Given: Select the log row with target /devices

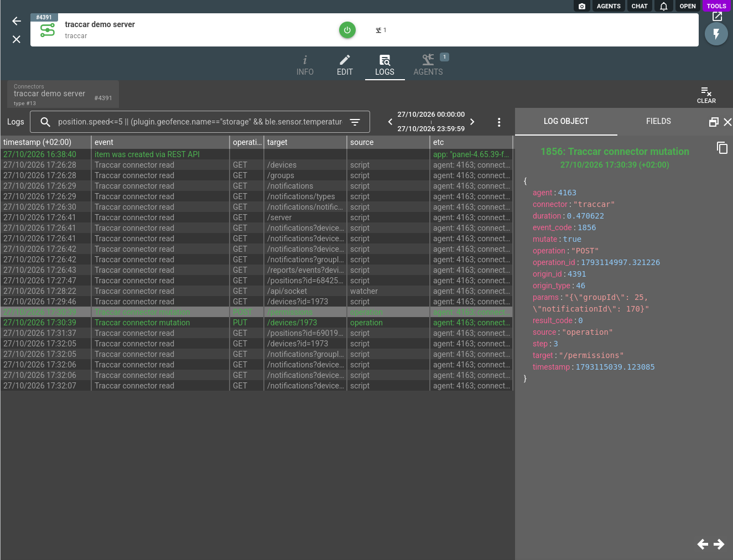Looking at the screenshot, I should [x=257, y=165].
